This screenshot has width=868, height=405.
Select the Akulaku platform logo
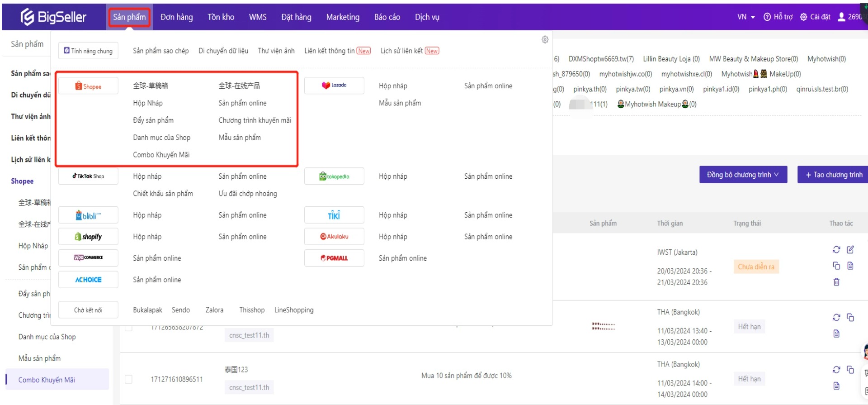pyautogui.click(x=334, y=237)
